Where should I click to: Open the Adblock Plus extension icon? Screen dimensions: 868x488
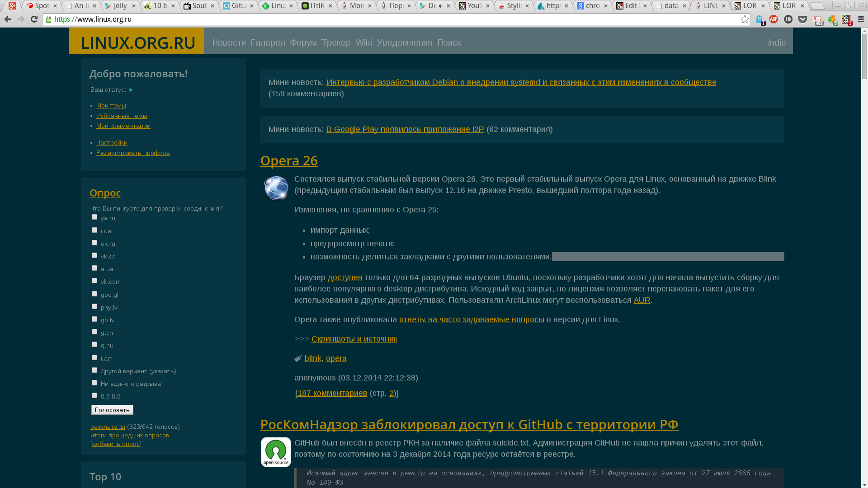click(774, 19)
